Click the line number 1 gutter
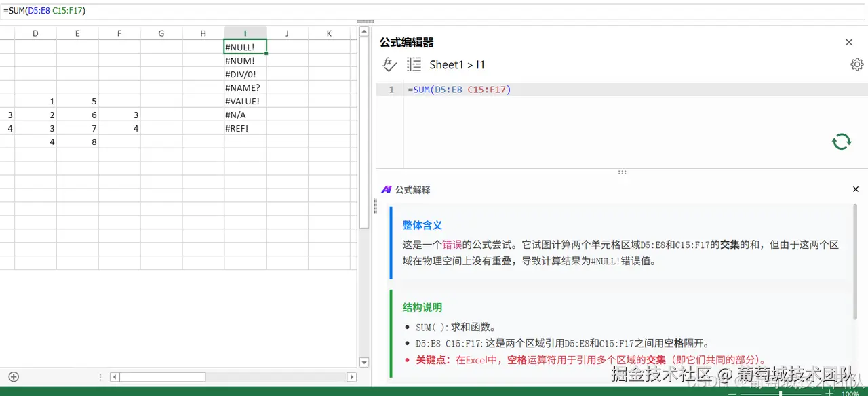The image size is (868, 396). [391, 90]
